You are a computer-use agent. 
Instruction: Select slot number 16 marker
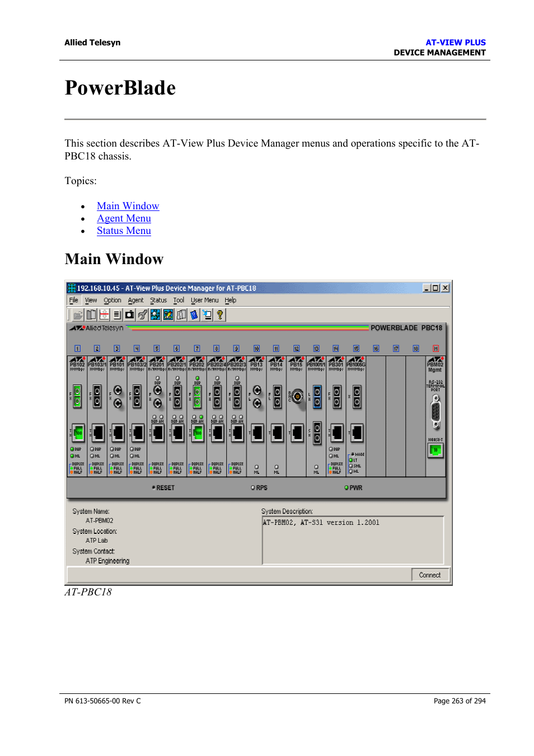(x=376, y=349)
